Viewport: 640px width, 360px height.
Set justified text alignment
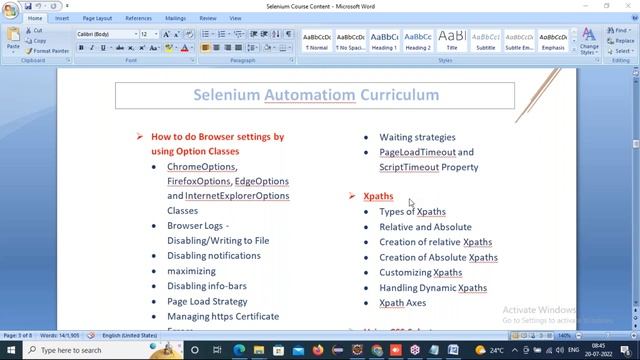(238, 48)
